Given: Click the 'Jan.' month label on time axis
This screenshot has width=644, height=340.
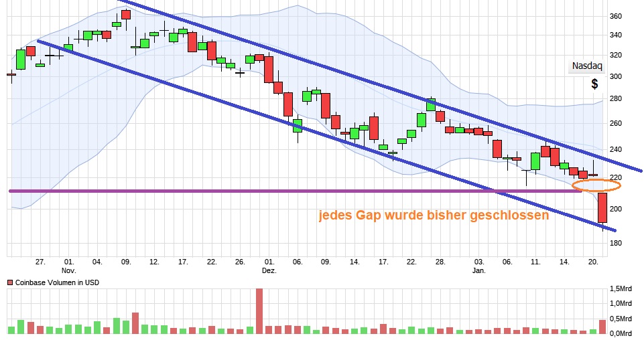Looking at the screenshot, I should click(x=478, y=270).
